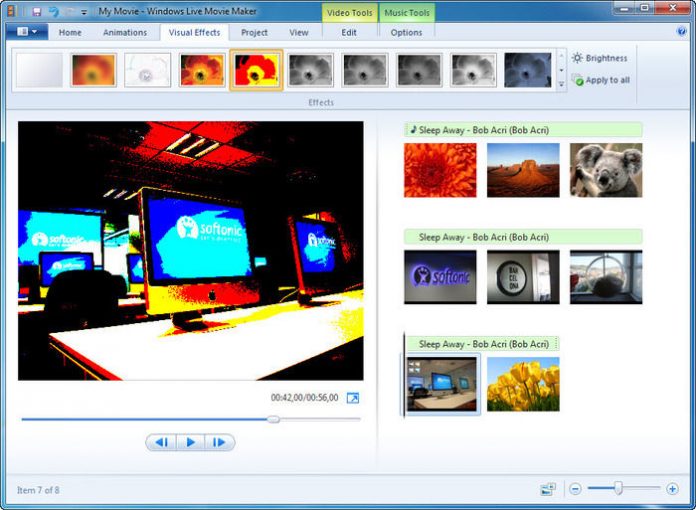
Task: Zoom in the timeline with plus icon
Action: [x=672, y=489]
